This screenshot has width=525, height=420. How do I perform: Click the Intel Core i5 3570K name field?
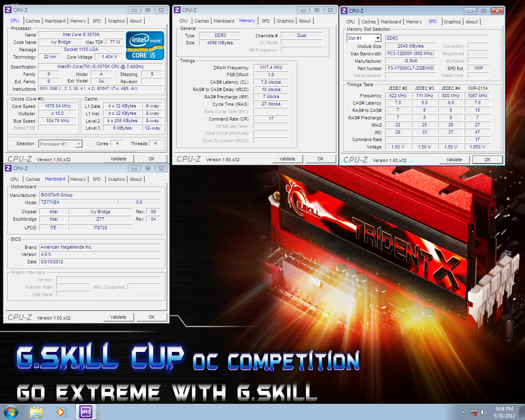point(81,34)
